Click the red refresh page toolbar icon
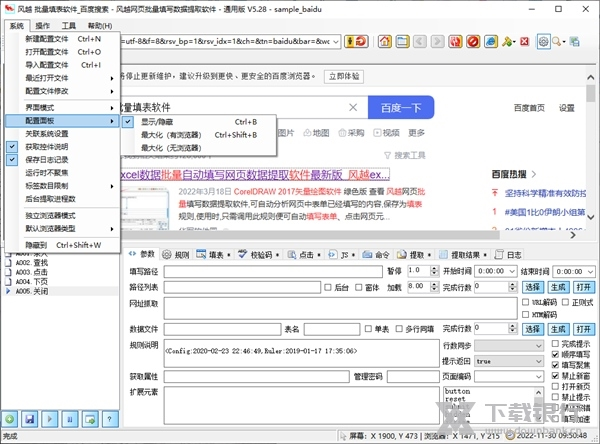The width and height of the screenshot is (600, 444). click(x=455, y=41)
